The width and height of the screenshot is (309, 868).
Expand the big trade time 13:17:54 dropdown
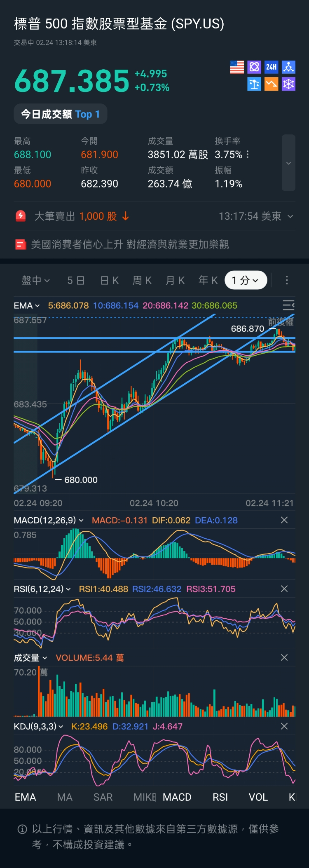(x=256, y=216)
